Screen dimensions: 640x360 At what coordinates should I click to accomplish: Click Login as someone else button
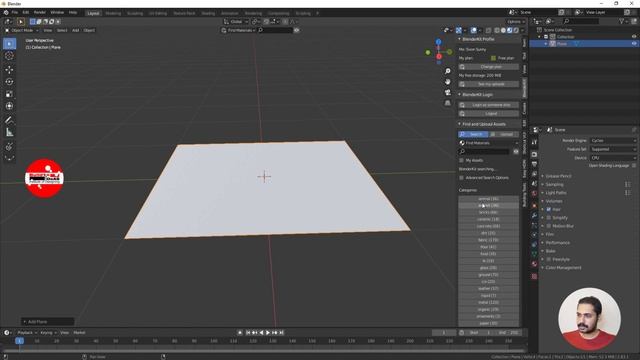489,105
